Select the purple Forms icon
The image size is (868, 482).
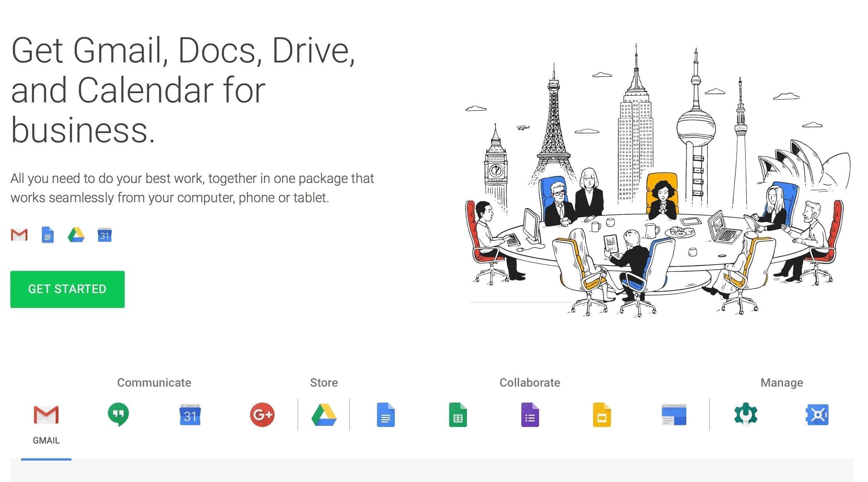[530, 415]
